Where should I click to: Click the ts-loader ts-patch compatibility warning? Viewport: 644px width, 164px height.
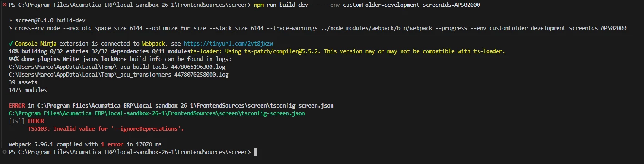(x=348, y=51)
